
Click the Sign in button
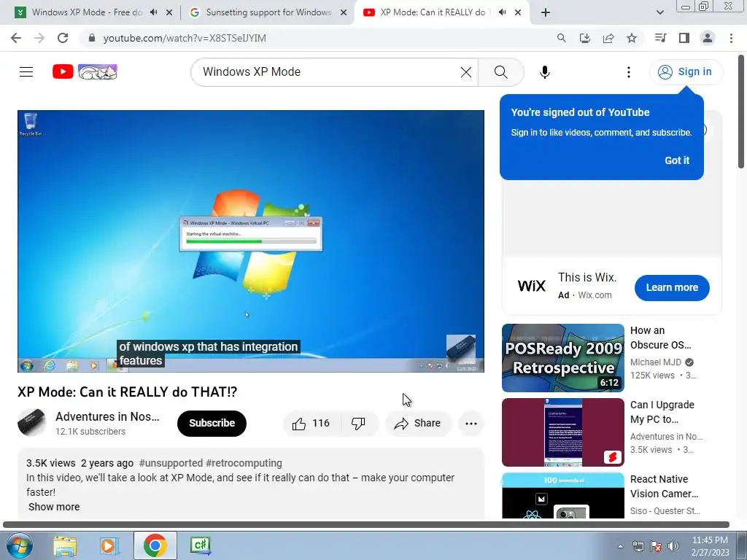click(686, 72)
